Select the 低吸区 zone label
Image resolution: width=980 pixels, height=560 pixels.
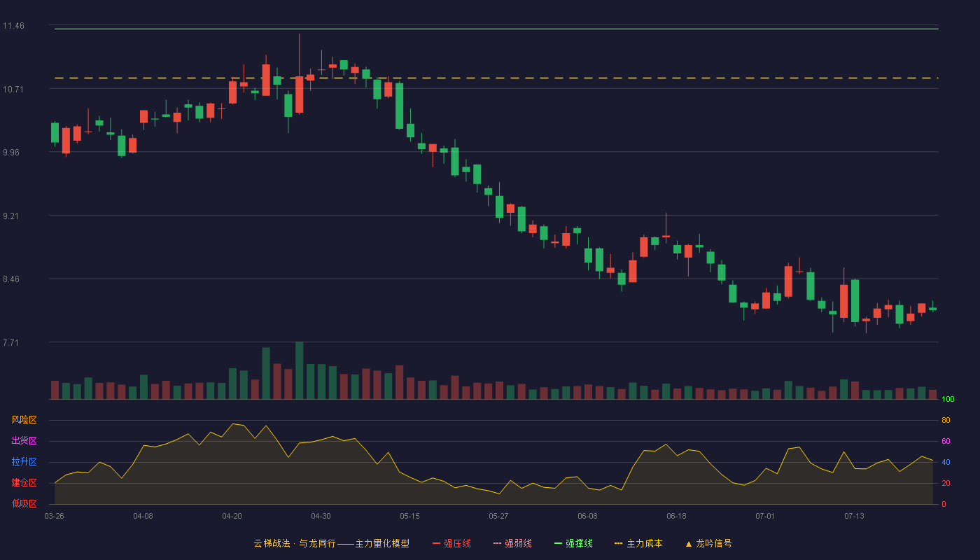[x=24, y=504]
